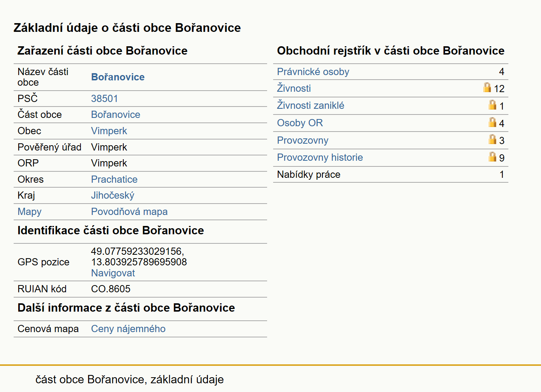Open the Právnické osoby link
Image resolution: width=541 pixels, height=392 pixels.
(x=313, y=72)
